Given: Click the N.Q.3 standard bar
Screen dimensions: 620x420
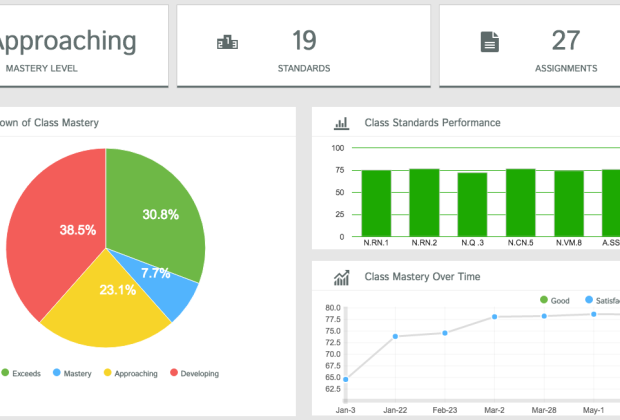Looking at the screenshot, I should 472,204.
